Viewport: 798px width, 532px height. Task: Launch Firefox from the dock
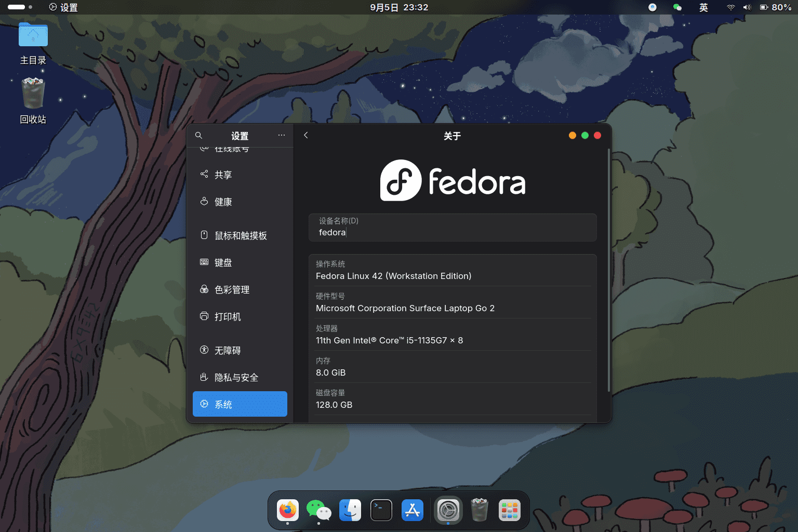tap(288, 510)
